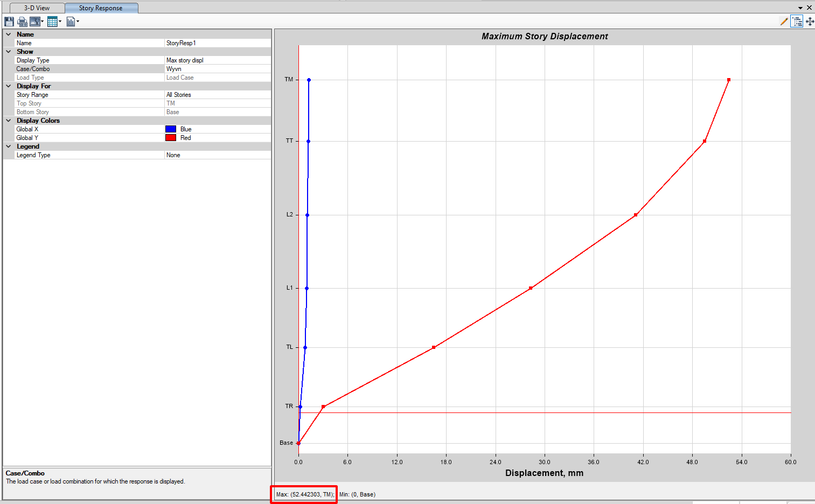Click the Displacement, mm axis label
815x504 pixels.
click(544, 473)
